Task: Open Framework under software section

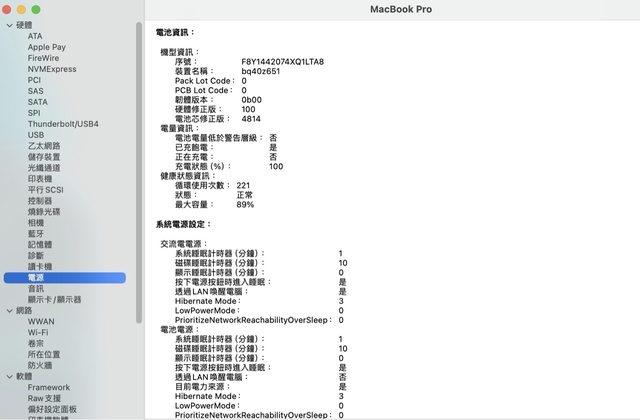Action: 49,387
